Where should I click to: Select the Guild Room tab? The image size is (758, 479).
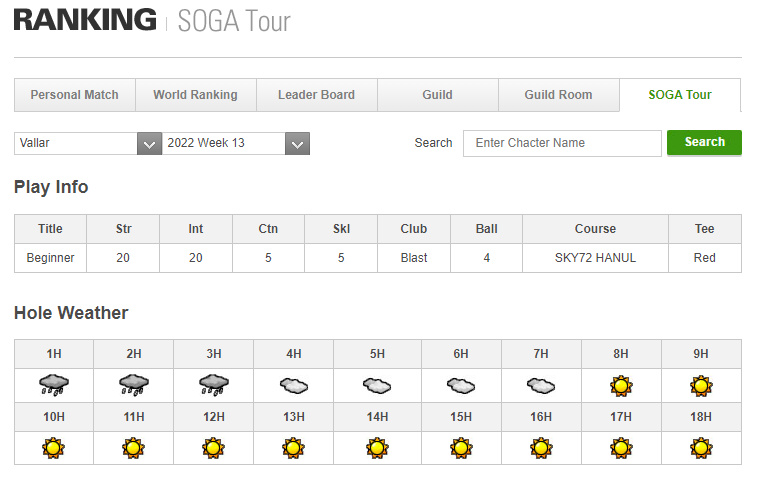point(558,95)
